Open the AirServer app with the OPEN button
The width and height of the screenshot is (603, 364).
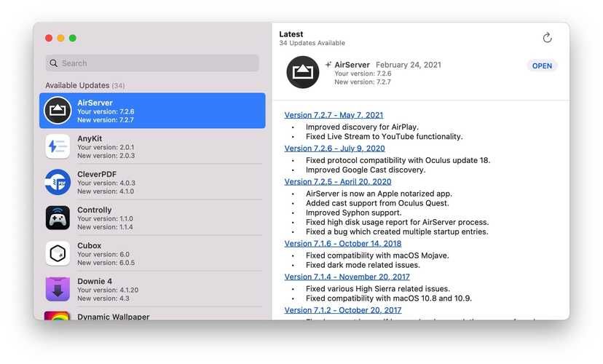[x=542, y=66]
